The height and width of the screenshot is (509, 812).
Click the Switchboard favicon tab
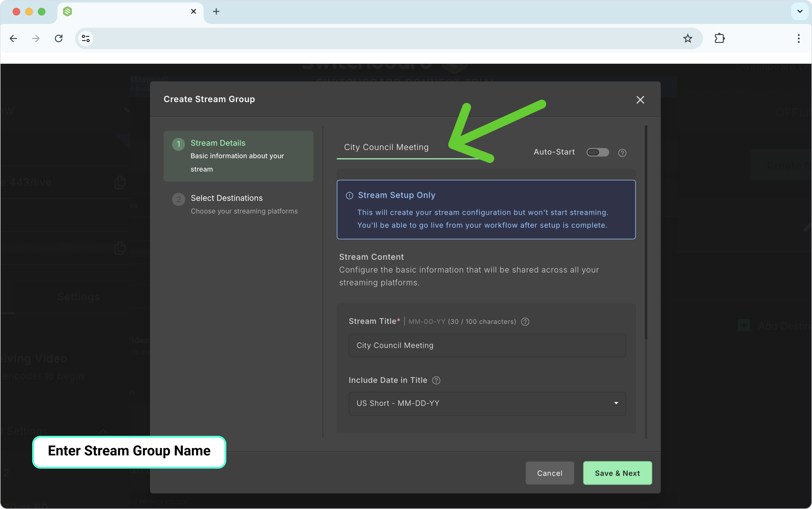coord(67,12)
